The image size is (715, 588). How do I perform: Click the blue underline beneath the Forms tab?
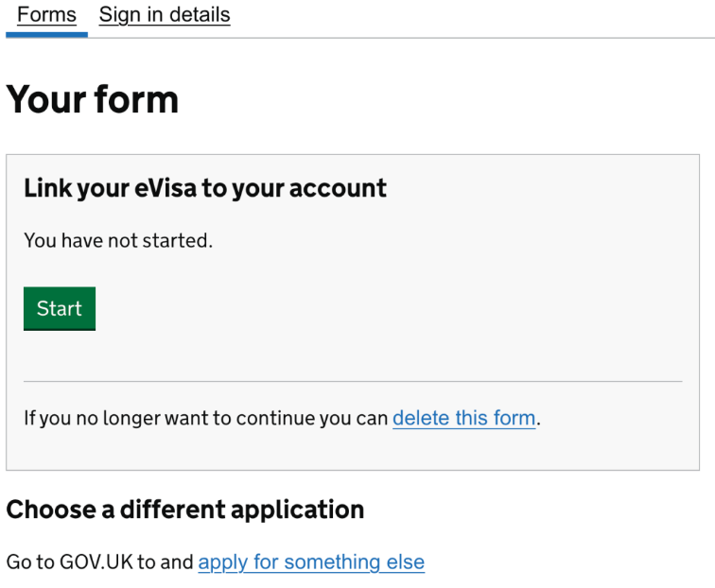click(x=46, y=35)
